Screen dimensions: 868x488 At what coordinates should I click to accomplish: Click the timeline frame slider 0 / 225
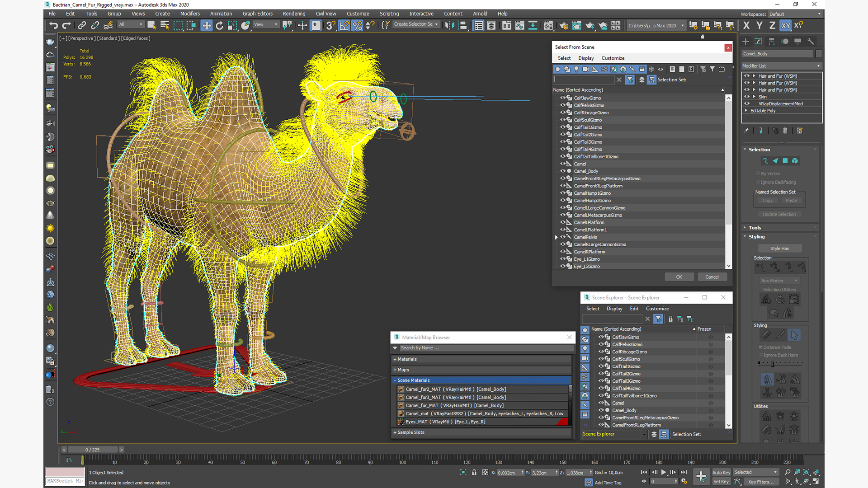(93, 450)
